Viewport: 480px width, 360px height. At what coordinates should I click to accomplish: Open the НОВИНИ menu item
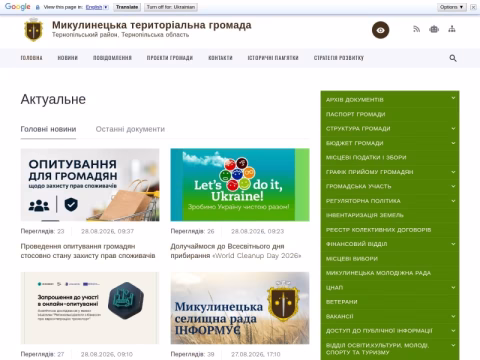tap(68, 58)
